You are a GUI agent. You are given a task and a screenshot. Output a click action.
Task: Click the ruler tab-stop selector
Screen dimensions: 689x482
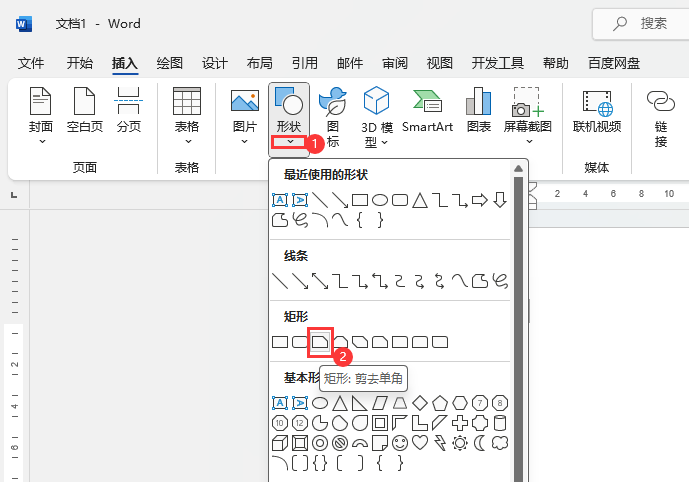tap(15, 195)
